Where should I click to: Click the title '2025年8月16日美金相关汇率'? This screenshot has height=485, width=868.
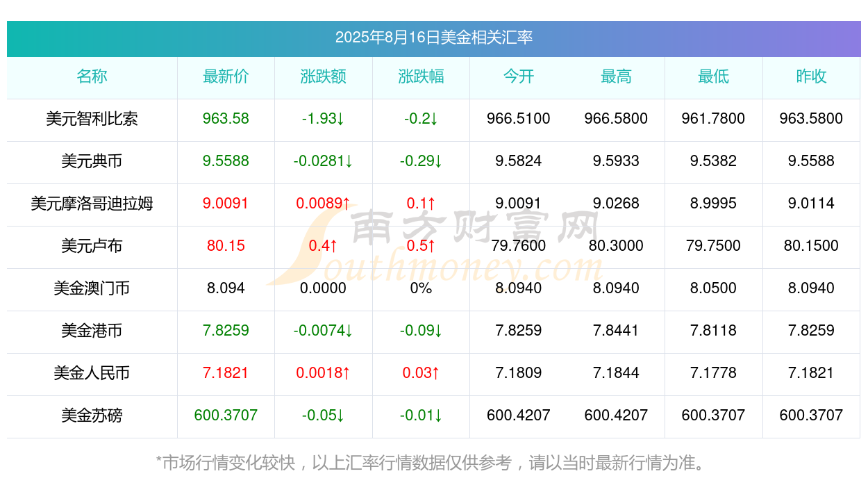click(434, 38)
